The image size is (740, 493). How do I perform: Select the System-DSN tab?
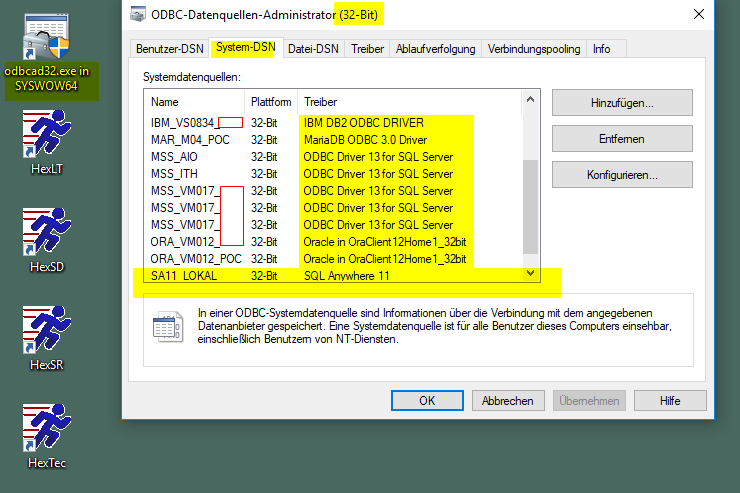245,47
